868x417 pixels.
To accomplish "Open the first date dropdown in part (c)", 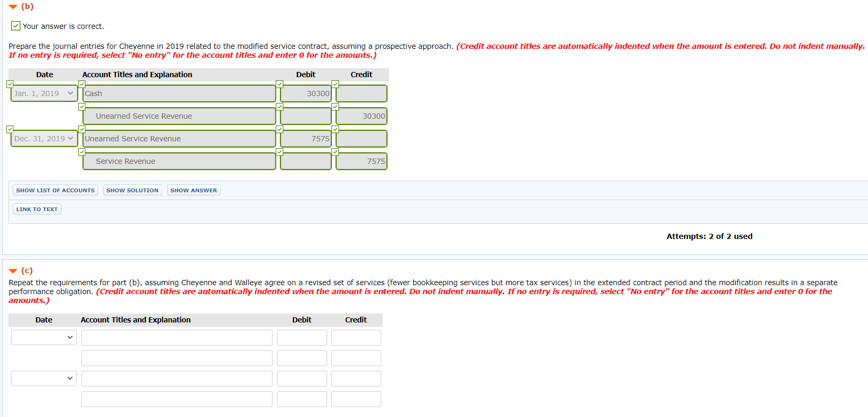I will pyautogui.click(x=44, y=337).
